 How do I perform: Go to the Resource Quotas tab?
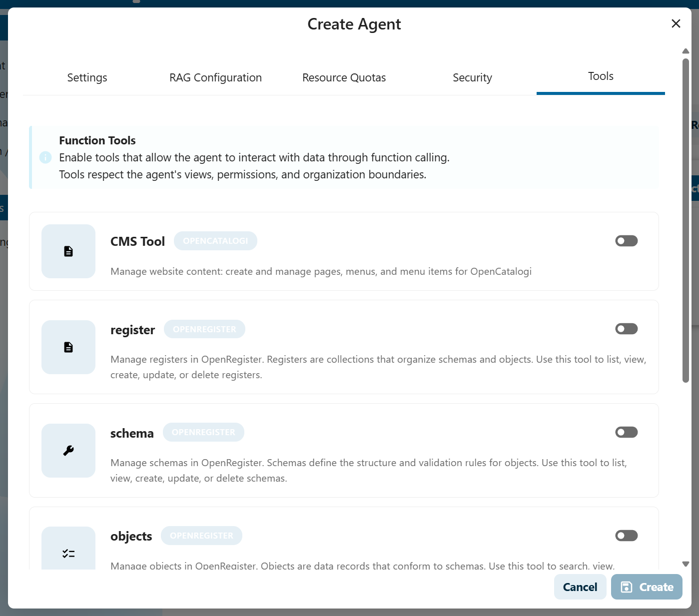pyautogui.click(x=344, y=77)
